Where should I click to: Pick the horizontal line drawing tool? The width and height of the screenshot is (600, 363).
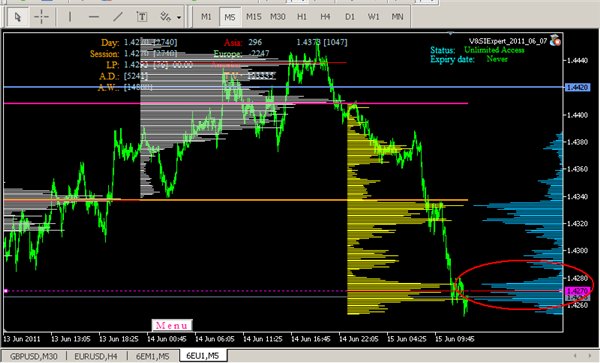tap(94, 17)
